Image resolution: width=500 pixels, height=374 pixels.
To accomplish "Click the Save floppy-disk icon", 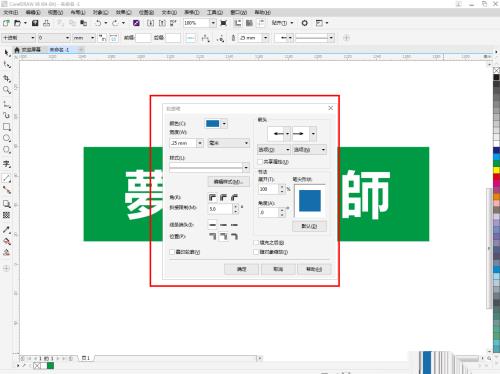I will pyautogui.click(x=35, y=23).
